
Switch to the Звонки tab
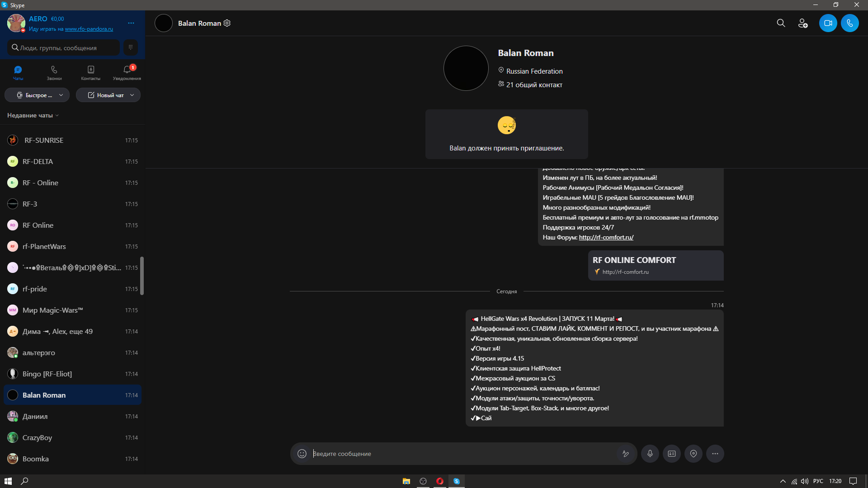click(54, 73)
